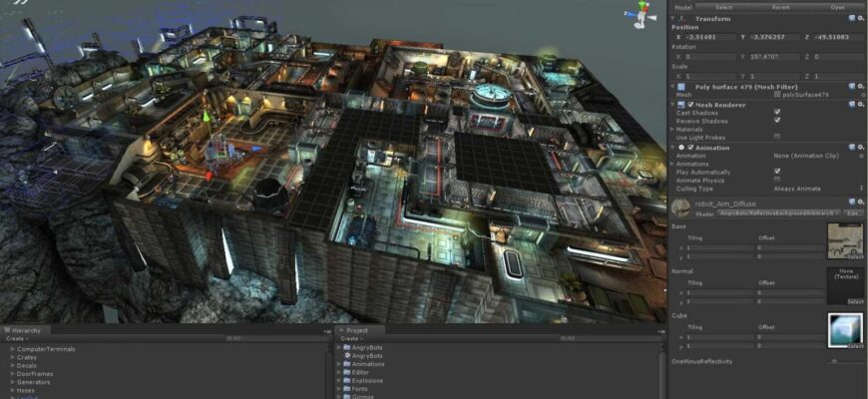Switch to the Project tab
The width and height of the screenshot is (868, 399).
[x=360, y=330]
